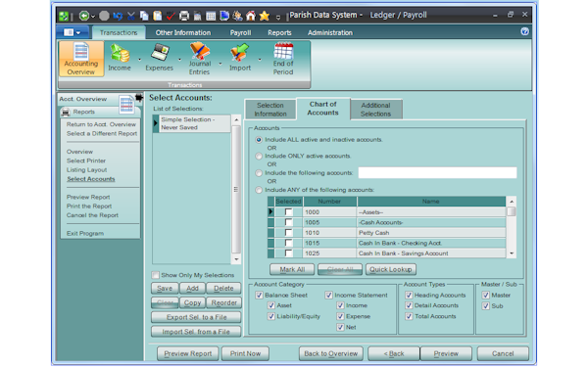Click the Mark All button

click(292, 269)
